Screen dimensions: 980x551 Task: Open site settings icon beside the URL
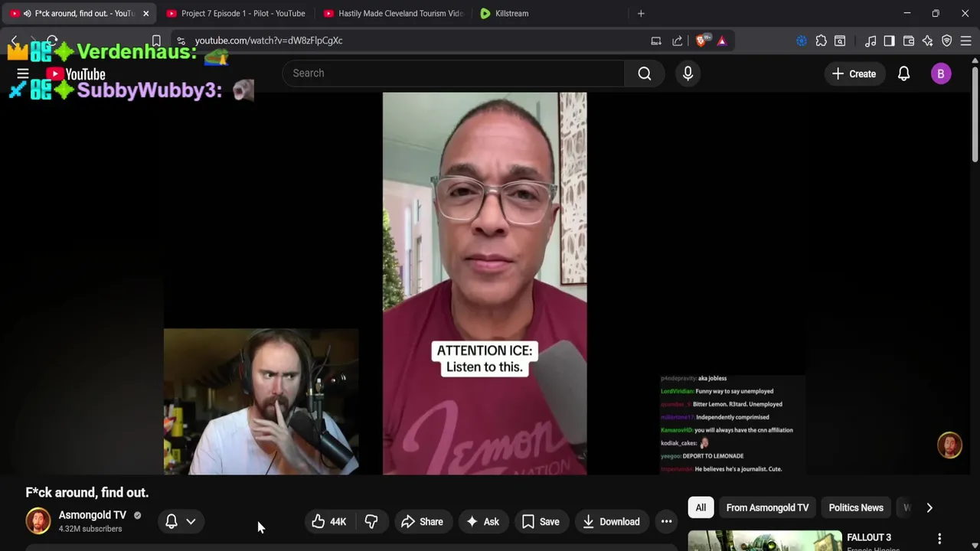tap(181, 41)
